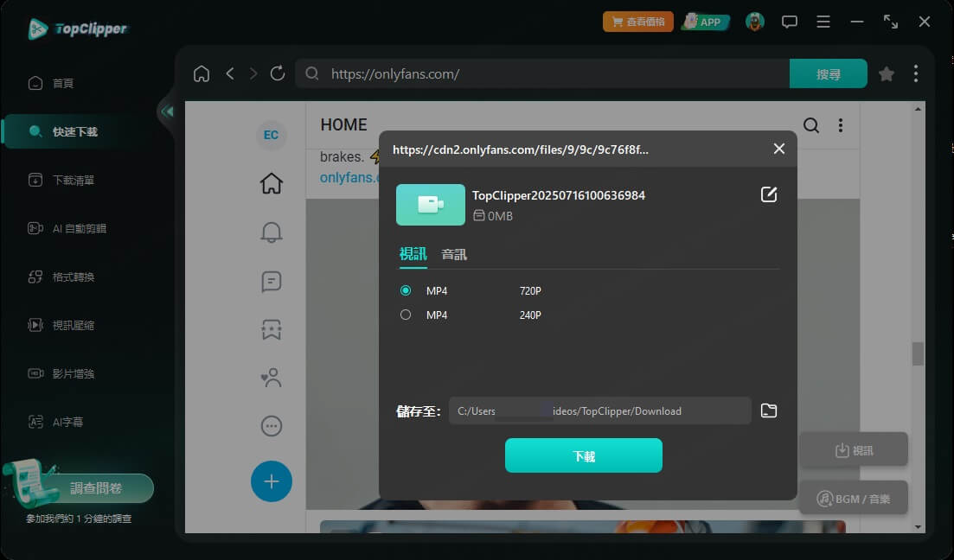Browse save folder with the folder icon
The image size is (954, 560).
pos(769,411)
